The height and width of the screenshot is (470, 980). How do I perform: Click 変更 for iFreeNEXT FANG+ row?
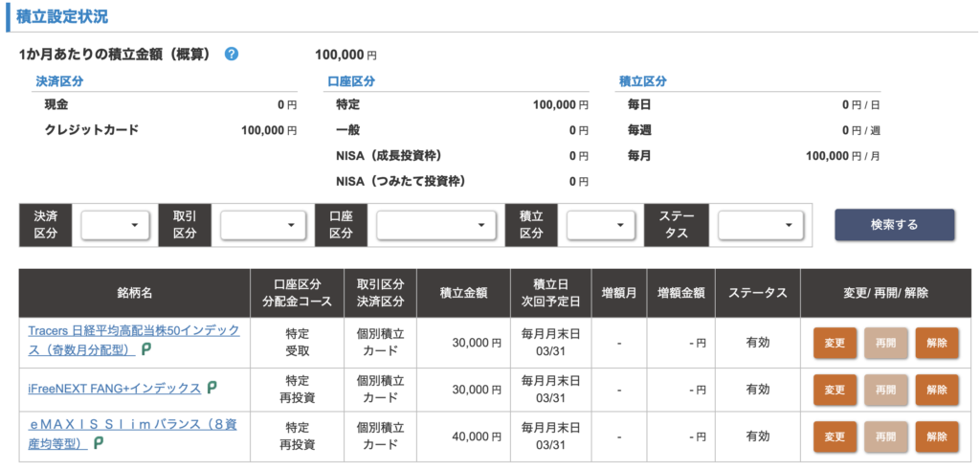coord(835,390)
